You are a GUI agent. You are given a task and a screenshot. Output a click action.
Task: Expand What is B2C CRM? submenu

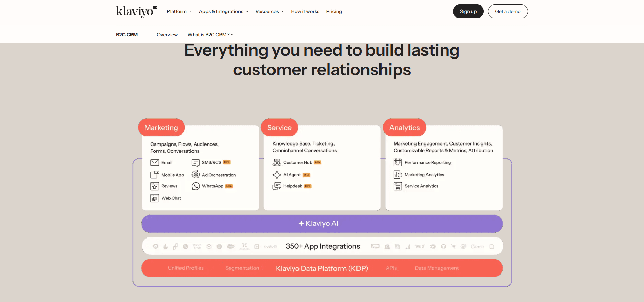coord(210,35)
